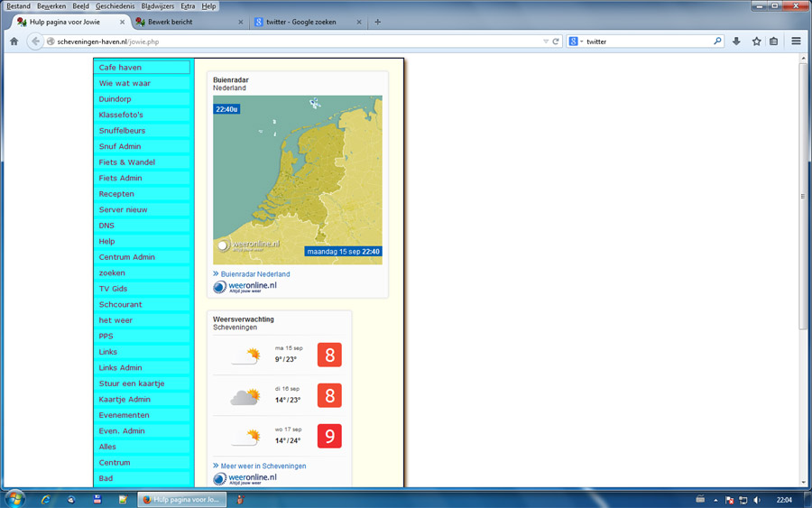Image resolution: width=812 pixels, height=508 pixels.
Task: Bookmark this page with the star icon
Action: (x=756, y=42)
